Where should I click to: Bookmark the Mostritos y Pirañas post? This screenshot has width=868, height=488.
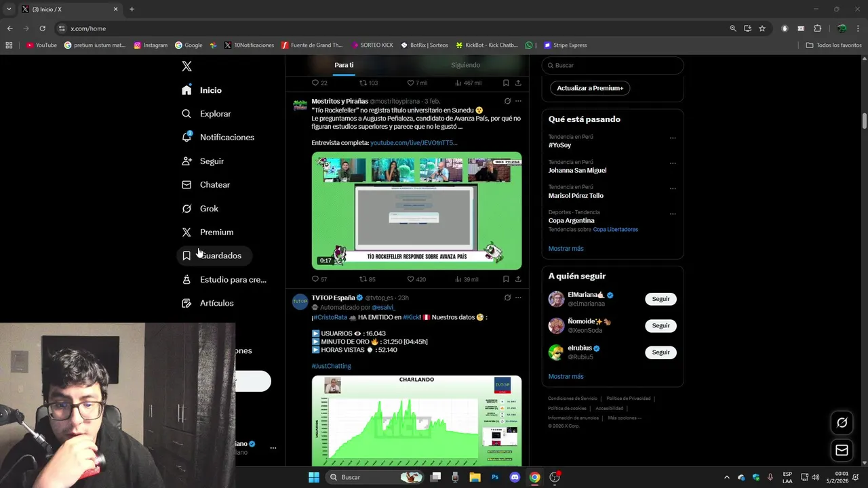(506, 279)
